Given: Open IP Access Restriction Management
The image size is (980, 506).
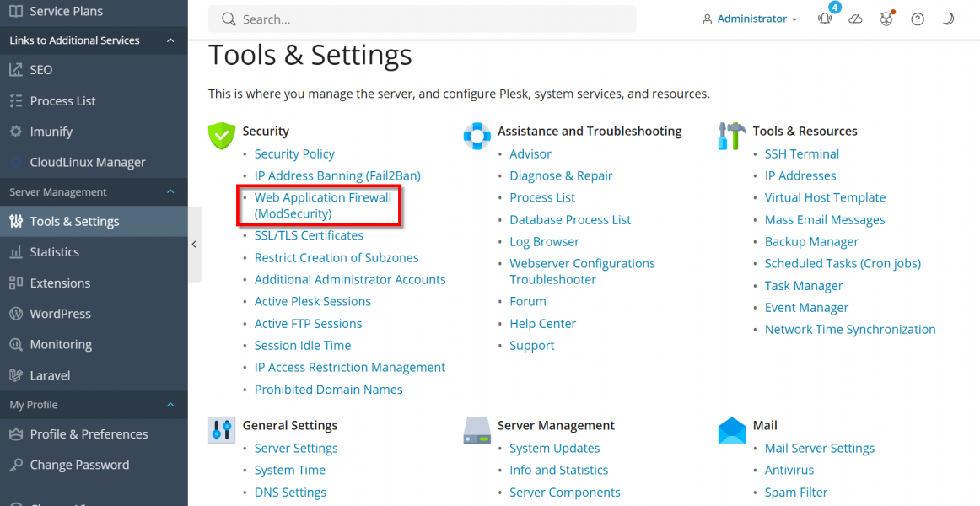Looking at the screenshot, I should [x=350, y=368].
